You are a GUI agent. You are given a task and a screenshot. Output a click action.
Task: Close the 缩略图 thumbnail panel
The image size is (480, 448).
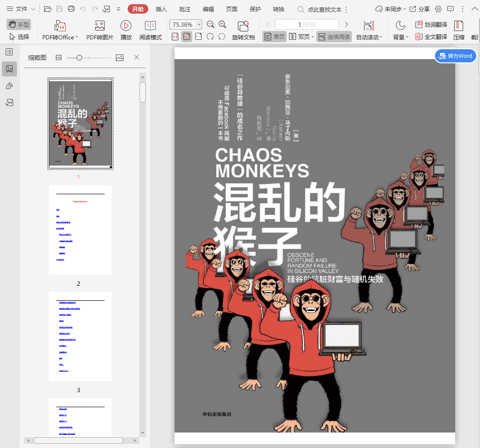(x=137, y=57)
